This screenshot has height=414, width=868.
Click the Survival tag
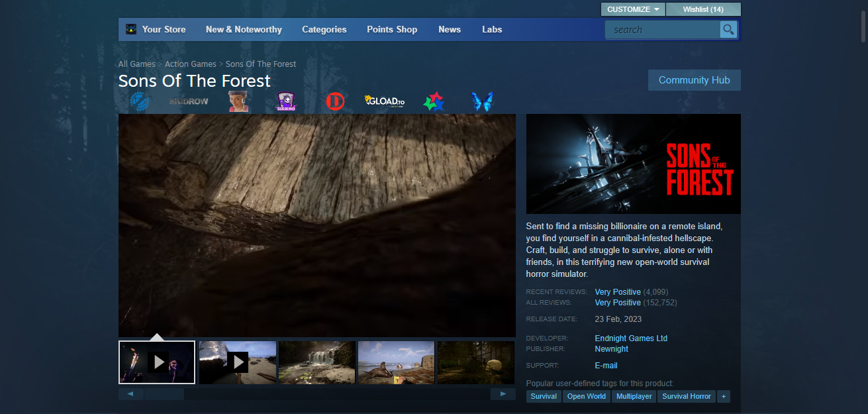[x=544, y=396]
